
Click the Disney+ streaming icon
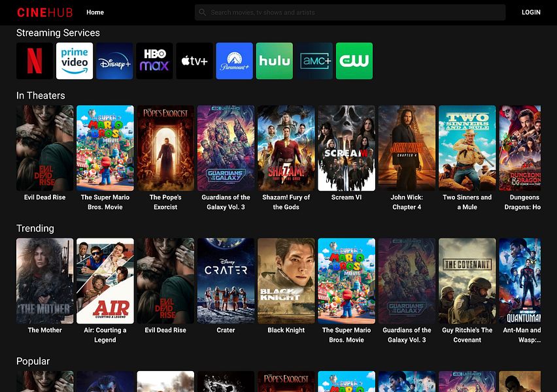(114, 61)
